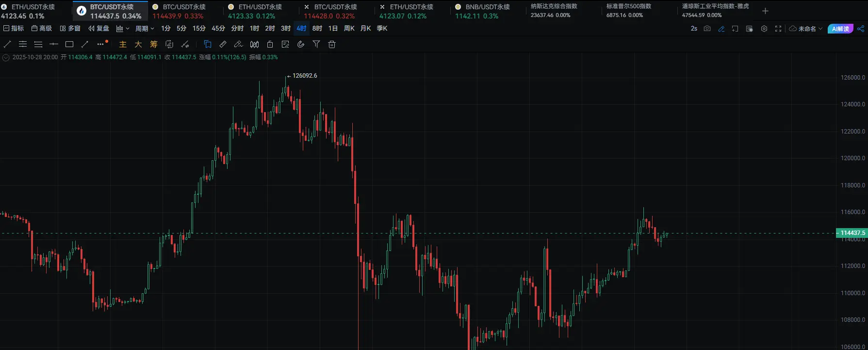Open the 指标 indicators menu
This screenshot has height=350, width=868.
pyautogui.click(x=14, y=29)
